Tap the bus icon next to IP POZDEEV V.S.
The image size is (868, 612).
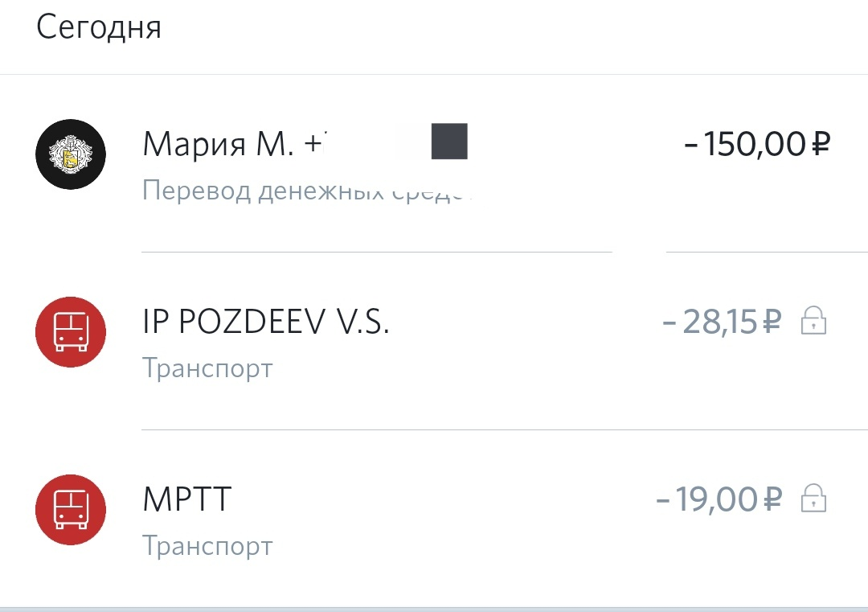click(x=70, y=332)
